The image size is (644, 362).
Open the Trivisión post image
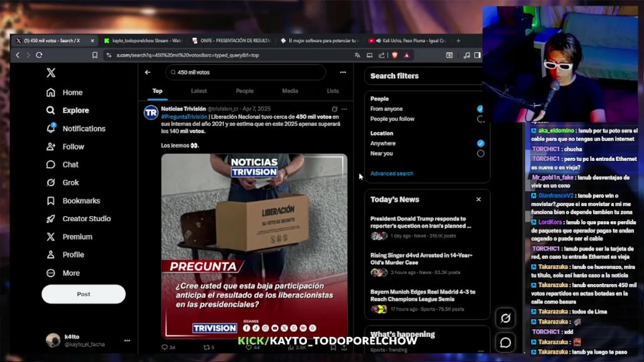click(254, 246)
